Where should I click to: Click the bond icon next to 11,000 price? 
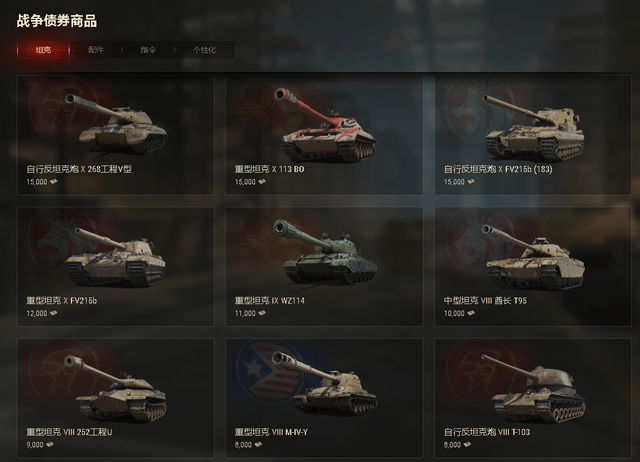(262, 313)
